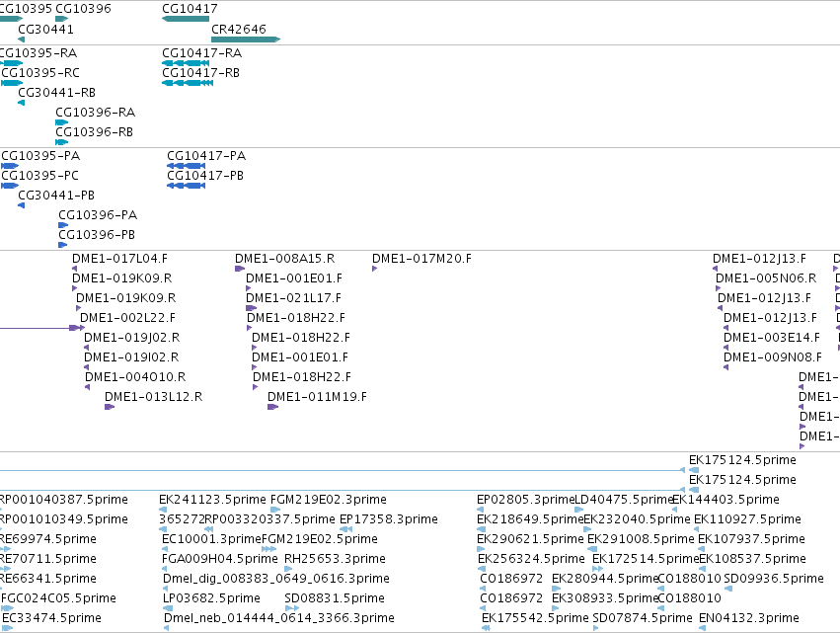The width and height of the screenshot is (840, 633).
Task: Click the 365272 EST label
Action: (182, 518)
